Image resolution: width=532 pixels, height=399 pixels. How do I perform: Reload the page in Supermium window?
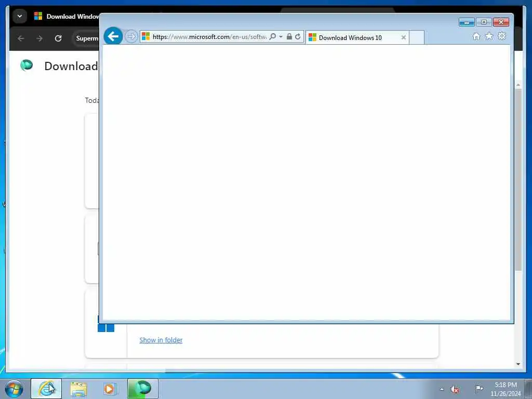click(58, 38)
